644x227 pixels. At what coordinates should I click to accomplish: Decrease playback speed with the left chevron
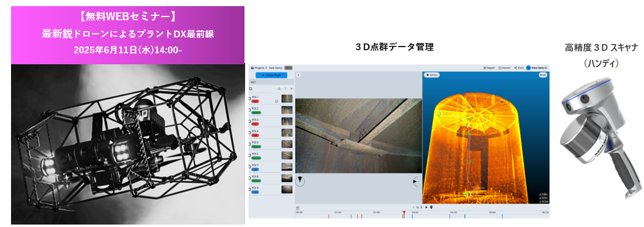pyautogui.click(x=413, y=207)
